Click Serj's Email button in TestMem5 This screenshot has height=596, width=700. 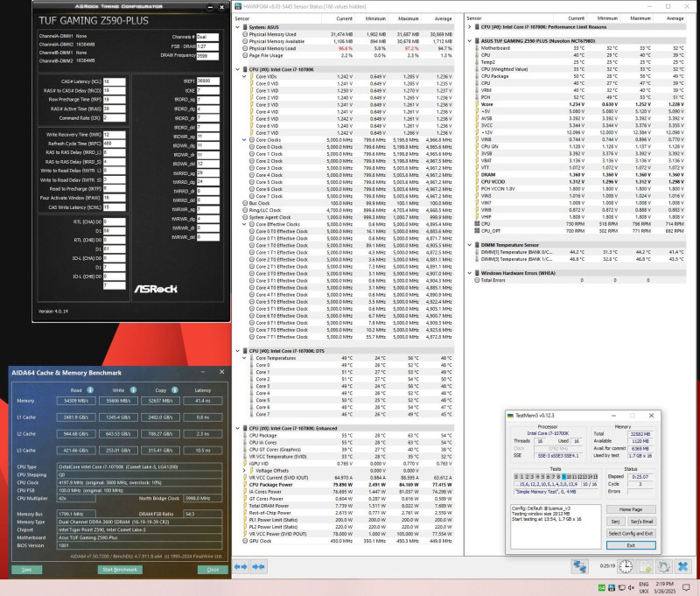[641, 522]
